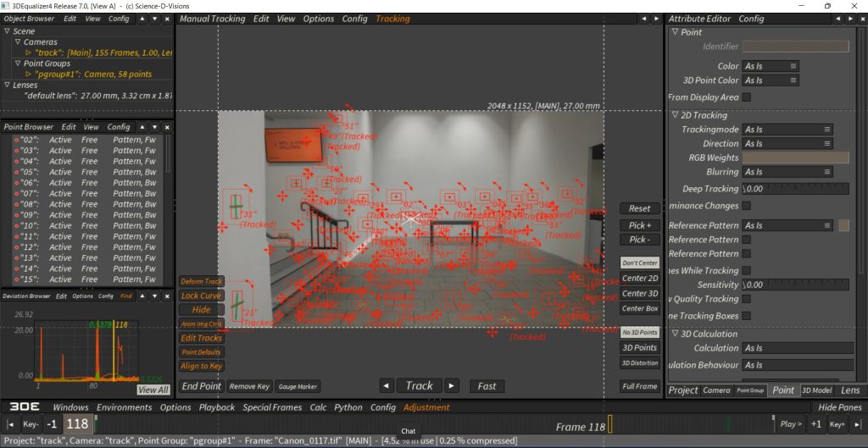The height and width of the screenshot is (448, 868).
Task: Click the Edit Tracks button
Action: [x=201, y=338]
